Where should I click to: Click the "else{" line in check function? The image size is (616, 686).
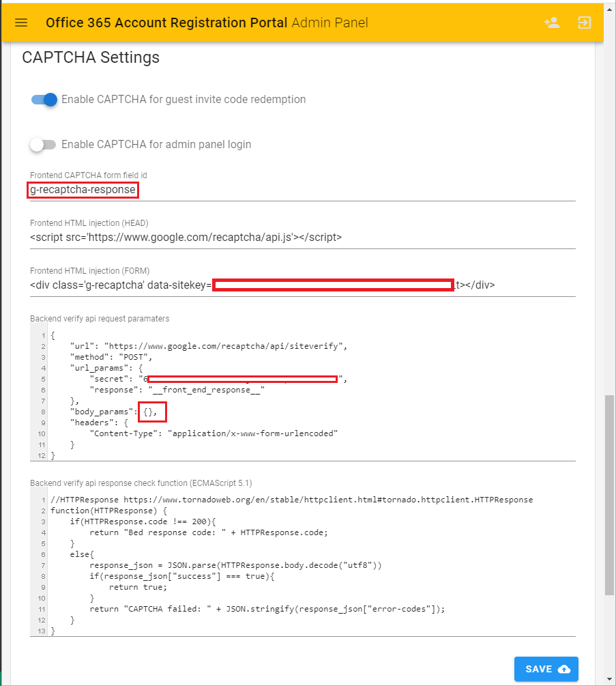82,555
